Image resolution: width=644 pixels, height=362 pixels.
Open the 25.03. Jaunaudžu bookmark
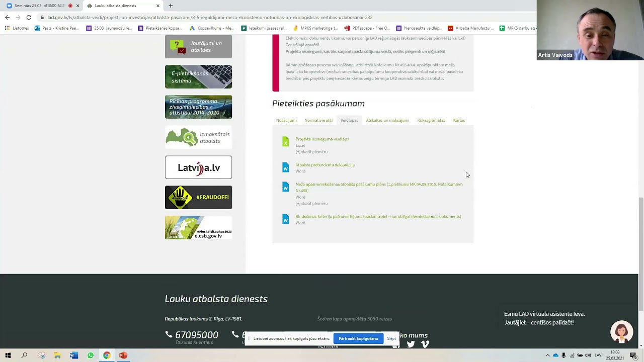tap(109, 28)
